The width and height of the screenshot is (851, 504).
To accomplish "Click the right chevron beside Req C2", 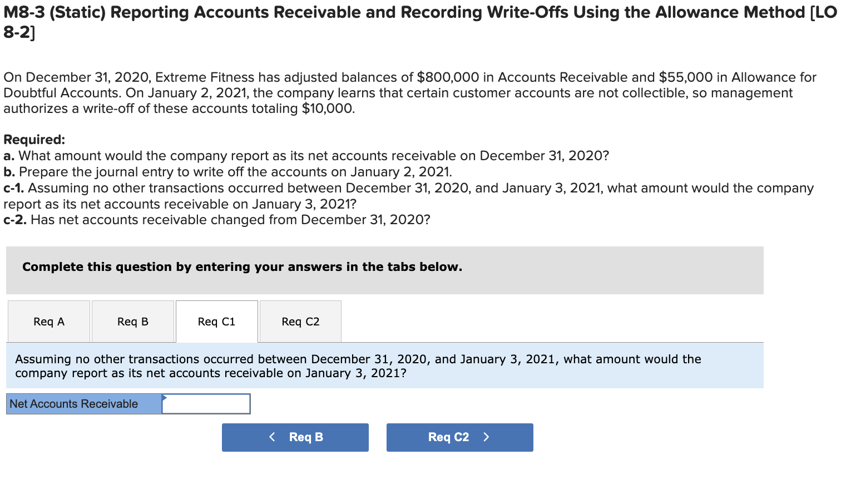I will pyautogui.click(x=486, y=437).
